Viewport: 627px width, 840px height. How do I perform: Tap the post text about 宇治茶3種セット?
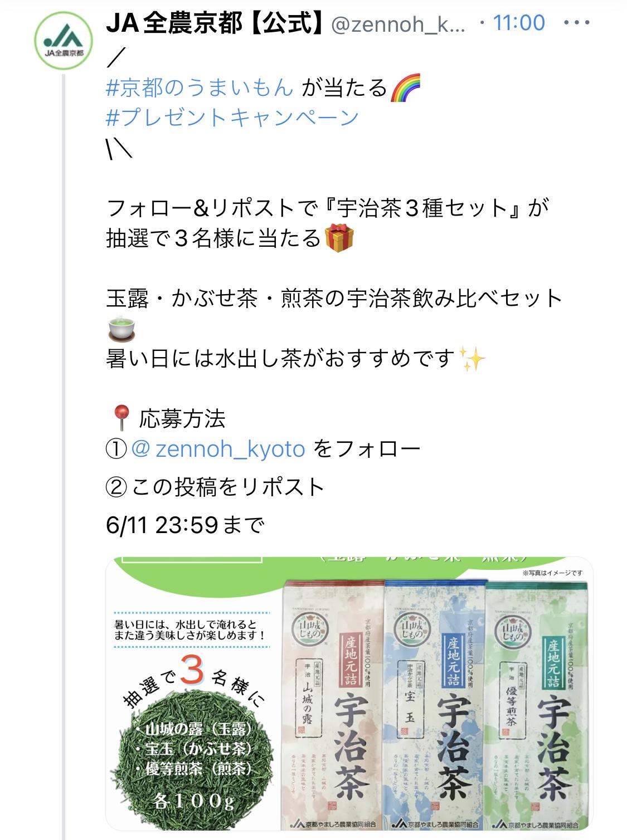[x=328, y=223]
